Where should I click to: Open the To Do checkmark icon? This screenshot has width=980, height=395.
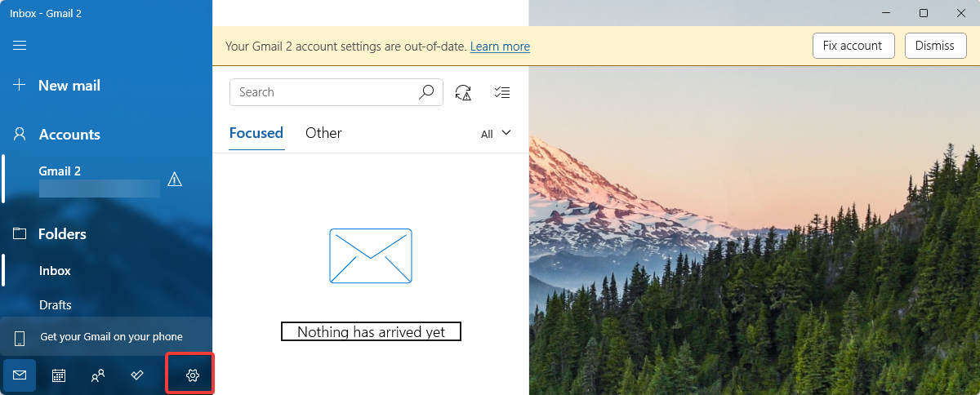point(137,375)
